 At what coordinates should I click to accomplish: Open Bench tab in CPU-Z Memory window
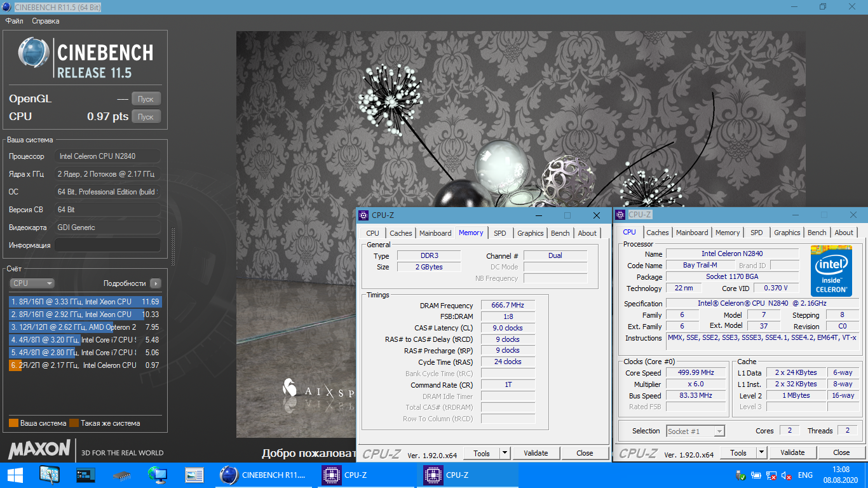[x=560, y=233]
